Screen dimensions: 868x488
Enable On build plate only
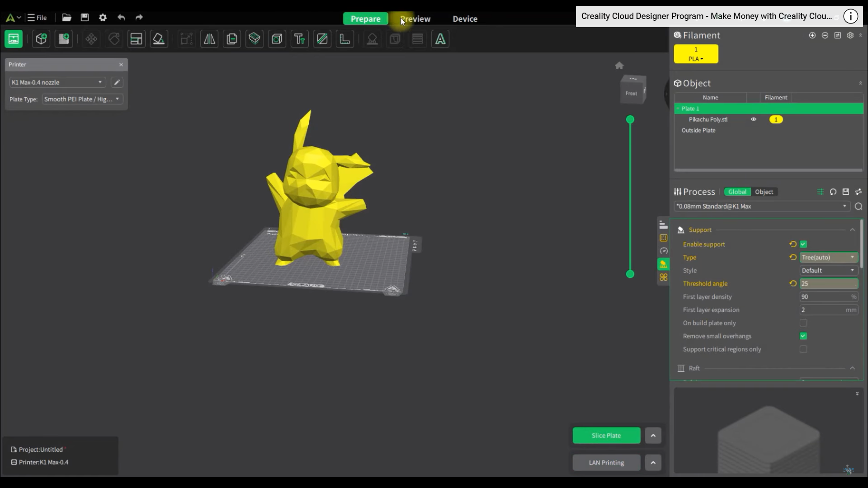pyautogui.click(x=803, y=323)
